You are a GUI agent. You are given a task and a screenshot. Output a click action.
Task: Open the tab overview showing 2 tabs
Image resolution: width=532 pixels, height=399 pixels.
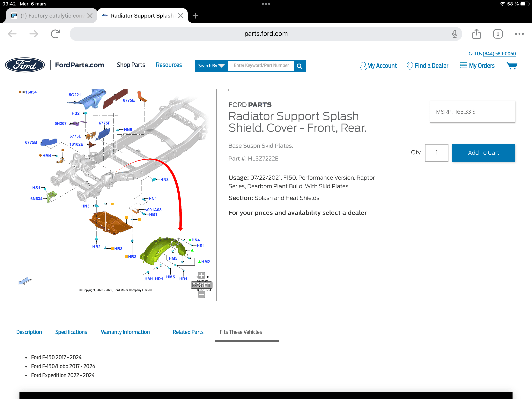pos(498,34)
